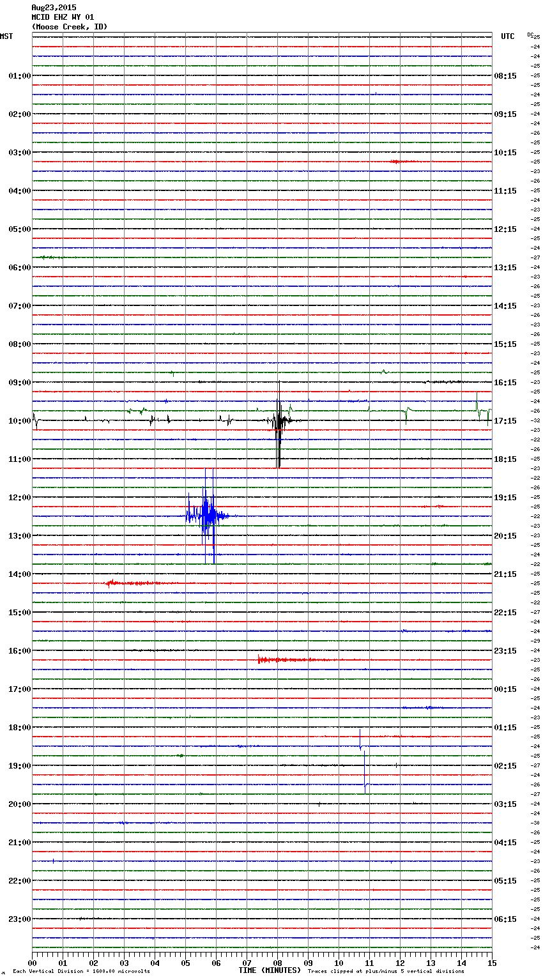Select the 01:00 MST hour label
543x980 pixels.
tap(19, 76)
